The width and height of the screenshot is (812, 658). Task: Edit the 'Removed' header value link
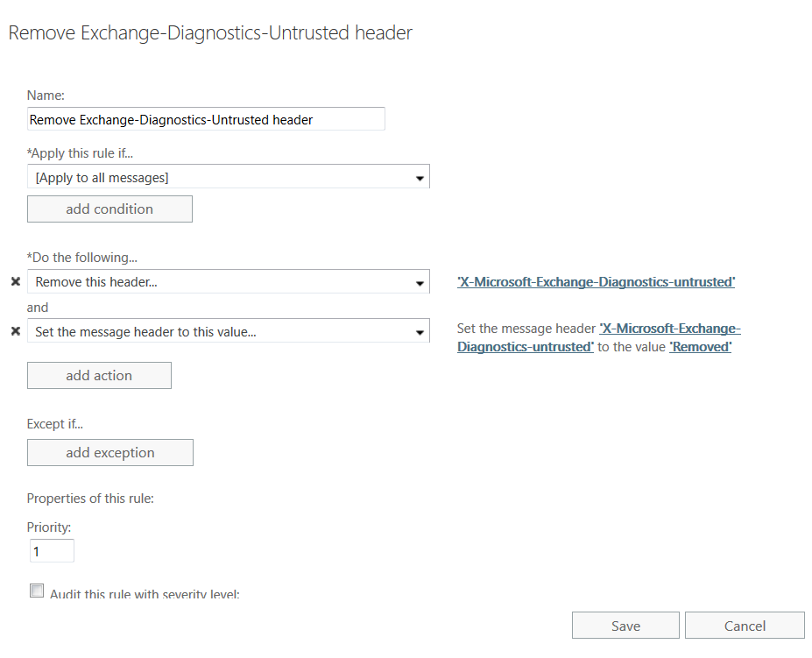click(x=700, y=347)
